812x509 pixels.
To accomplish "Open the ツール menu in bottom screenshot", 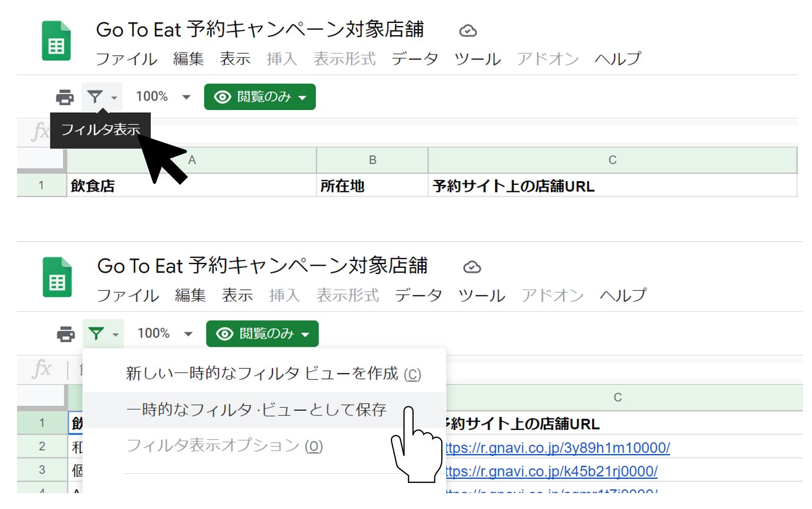I will (482, 295).
